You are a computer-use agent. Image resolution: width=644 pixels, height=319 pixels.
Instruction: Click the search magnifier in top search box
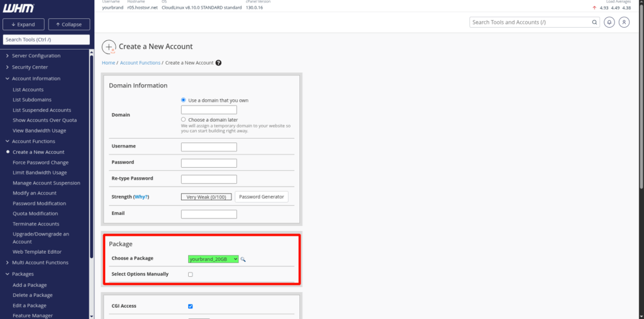594,22
